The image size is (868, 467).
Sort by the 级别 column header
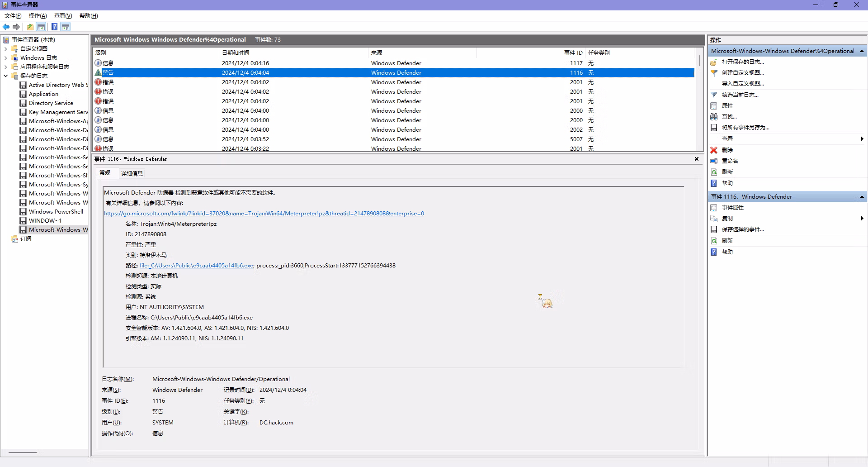(156, 53)
